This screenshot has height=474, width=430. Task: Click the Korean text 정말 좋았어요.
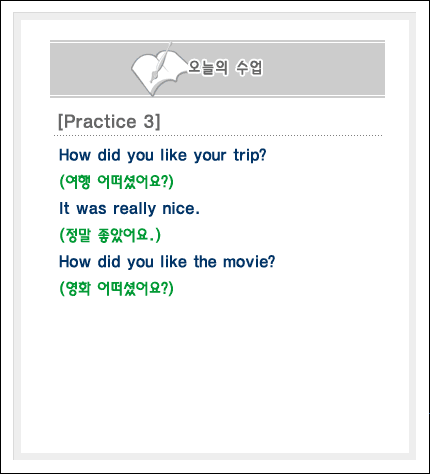coord(110,235)
